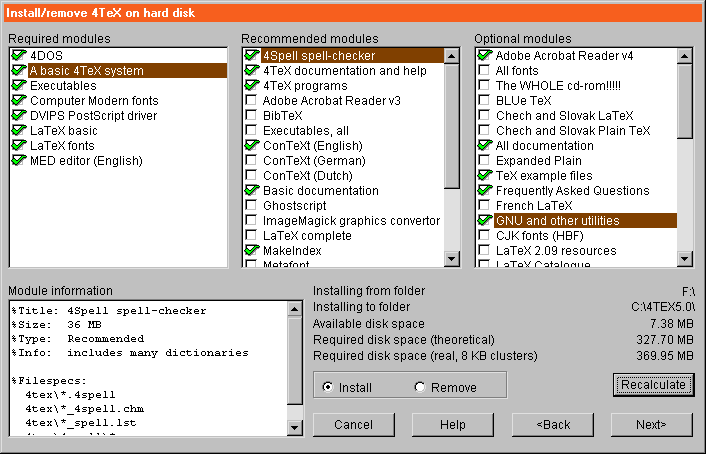Viewport: 706px width, 454px height.
Task: Toggle the LaTeX basic checkbox
Action: click(19, 130)
